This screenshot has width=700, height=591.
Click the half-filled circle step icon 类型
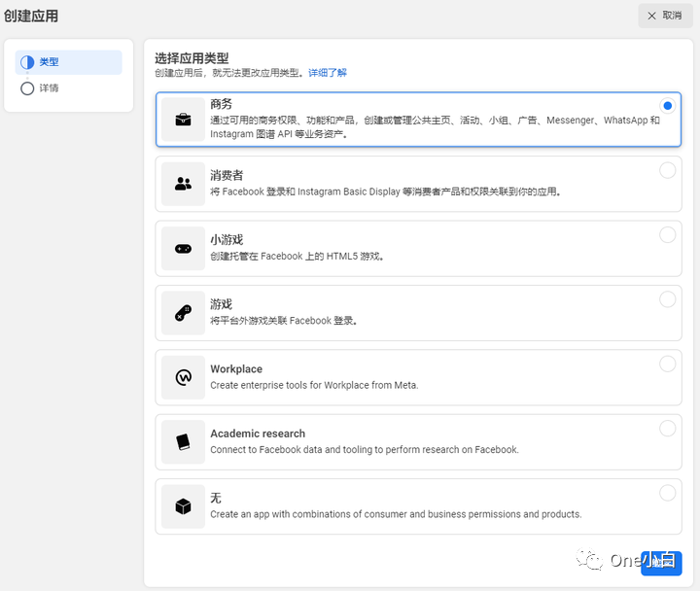(x=27, y=62)
